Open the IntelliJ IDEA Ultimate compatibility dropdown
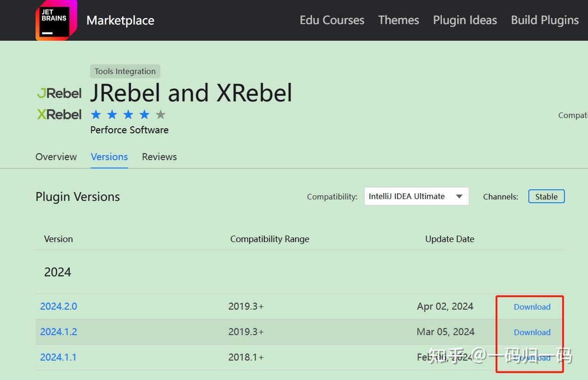The height and width of the screenshot is (380, 588). click(416, 196)
